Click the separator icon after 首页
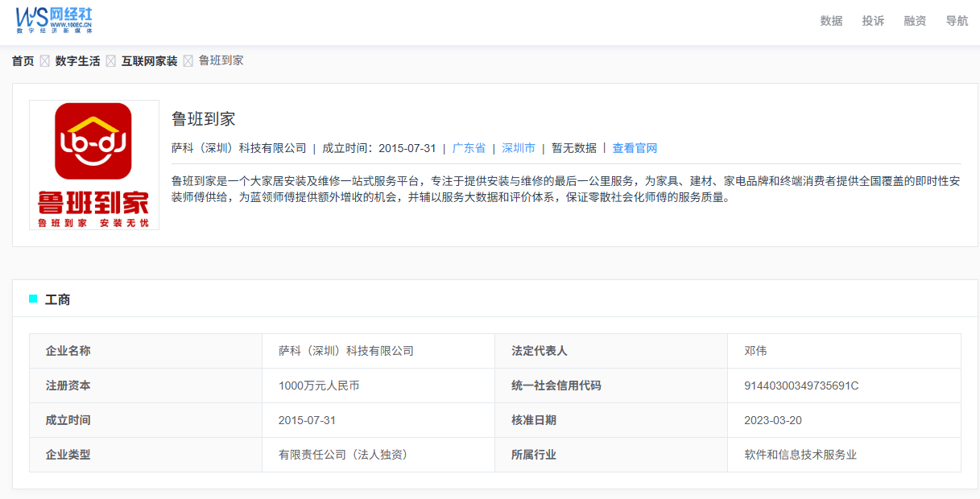 tap(45, 61)
